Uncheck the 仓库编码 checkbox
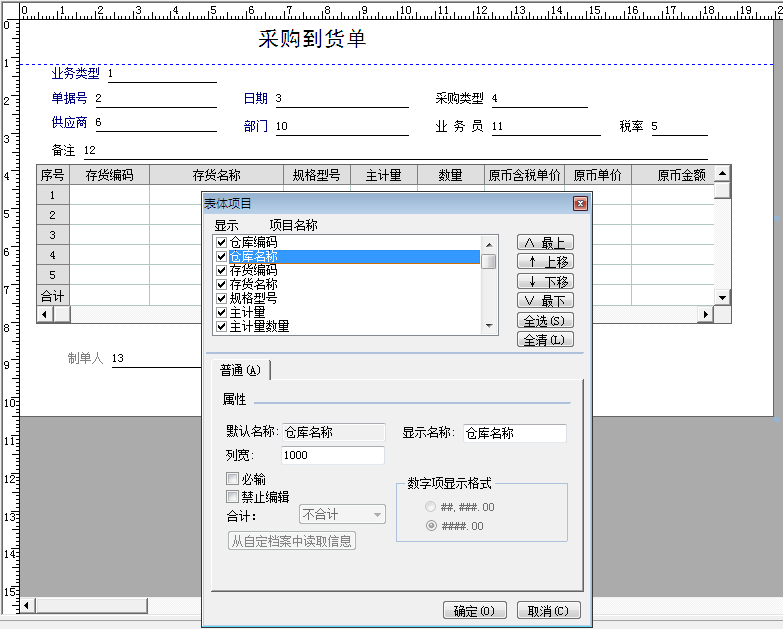 pos(222,243)
